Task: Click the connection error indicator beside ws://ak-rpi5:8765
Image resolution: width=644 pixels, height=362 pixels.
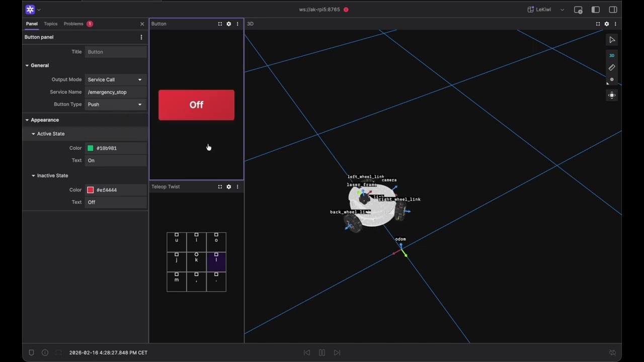Action: click(x=346, y=10)
